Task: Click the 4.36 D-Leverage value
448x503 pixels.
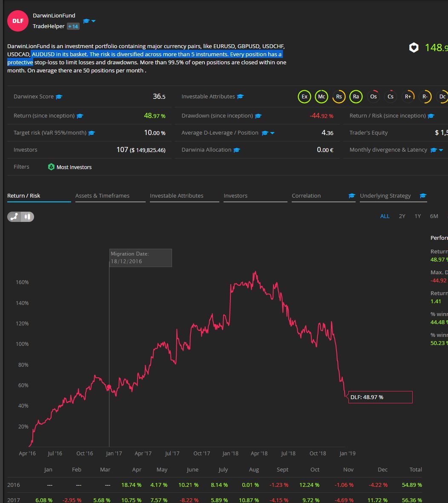Action: 327,133
